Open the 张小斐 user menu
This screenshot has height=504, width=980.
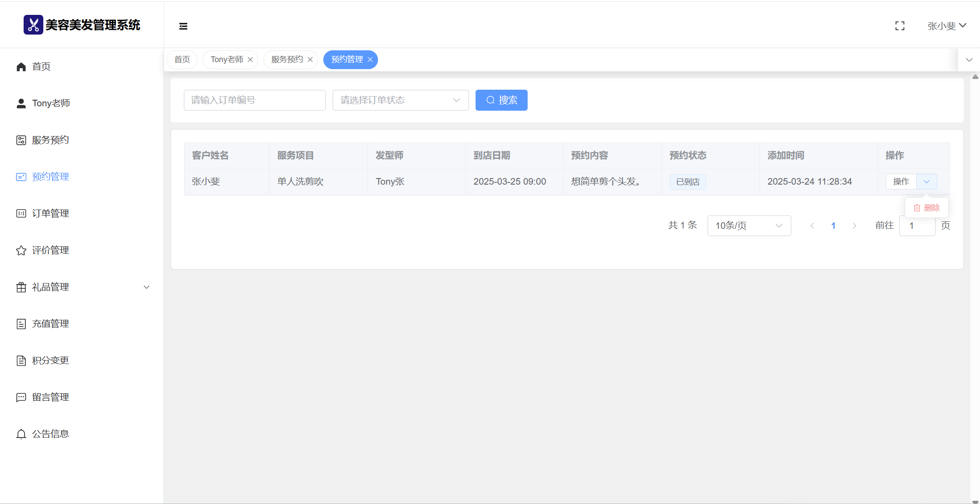(x=947, y=26)
